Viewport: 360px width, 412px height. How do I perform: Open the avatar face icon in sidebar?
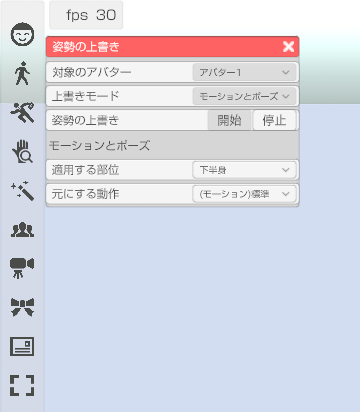click(x=22, y=34)
